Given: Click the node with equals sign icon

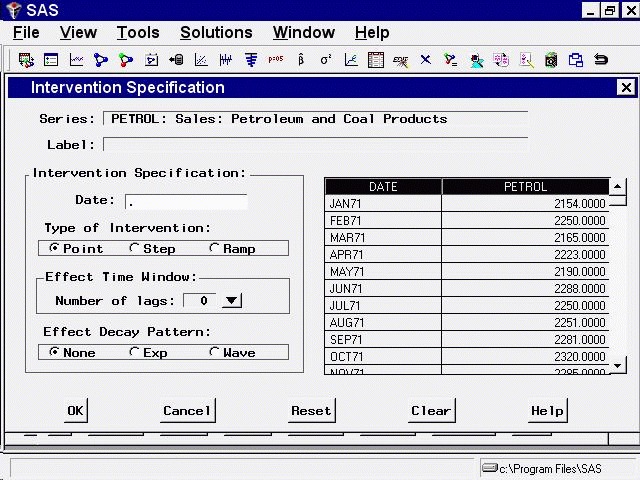Looking at the screenshot, I should [x=451, y=60].
